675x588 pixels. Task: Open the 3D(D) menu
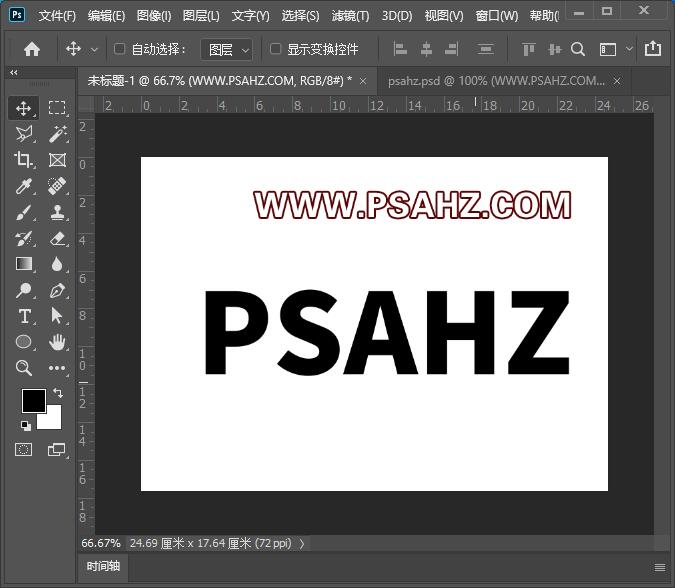coord(397,16)
